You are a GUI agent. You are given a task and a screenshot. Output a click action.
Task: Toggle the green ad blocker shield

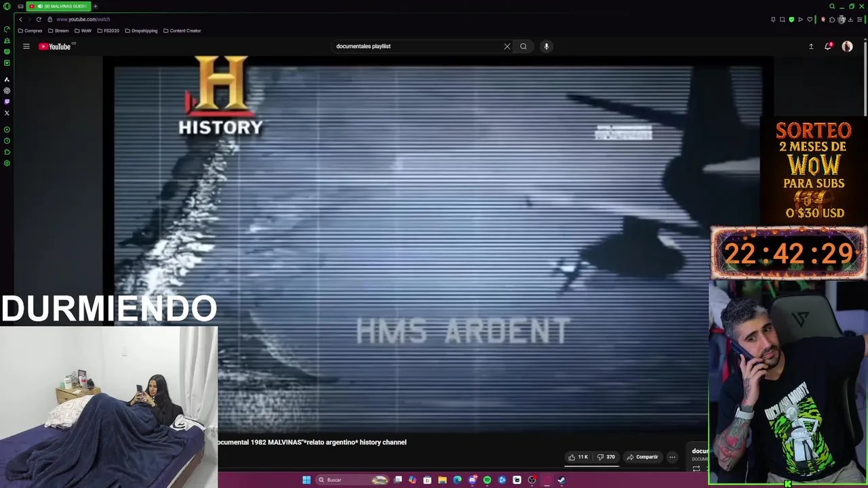(x=791, y=19)
